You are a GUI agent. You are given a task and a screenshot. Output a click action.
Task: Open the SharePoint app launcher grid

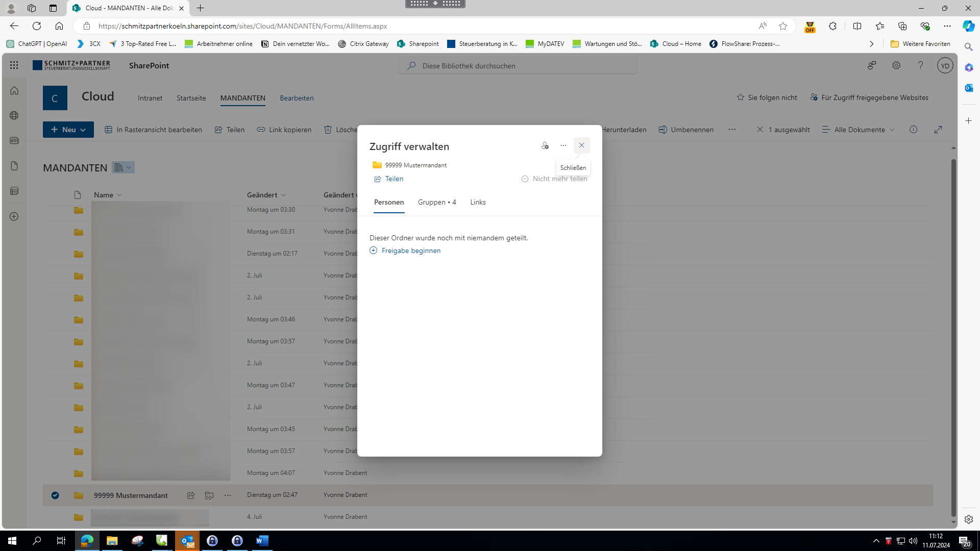[x=14, y=65]
